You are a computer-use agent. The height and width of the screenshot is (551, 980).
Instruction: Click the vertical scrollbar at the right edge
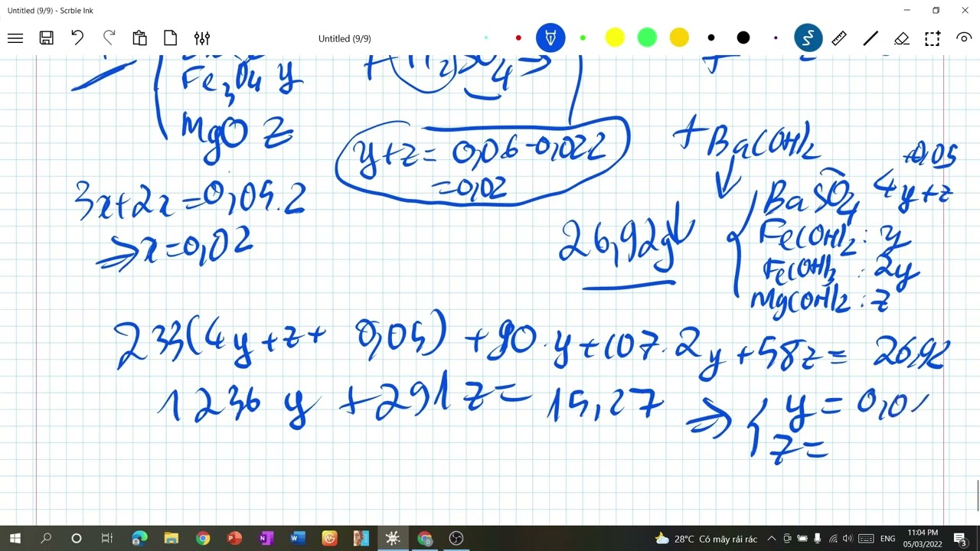[x=977, y=494]
